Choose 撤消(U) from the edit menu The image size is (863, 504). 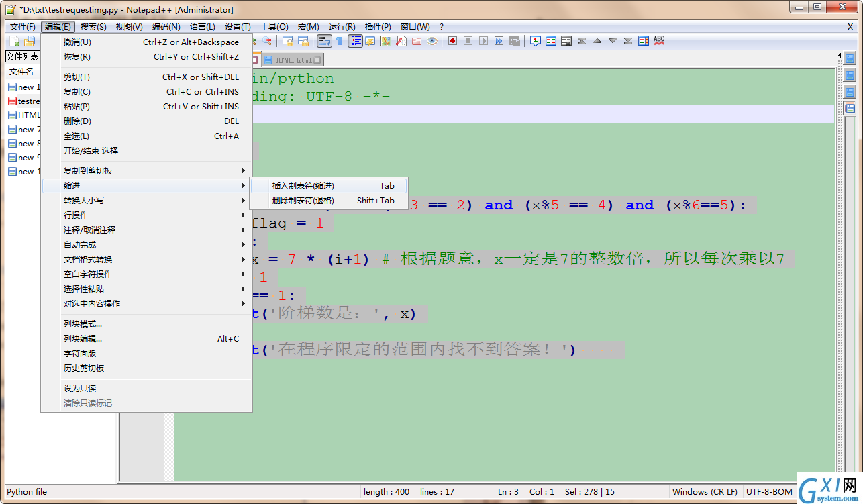click(x=146, y=42)
